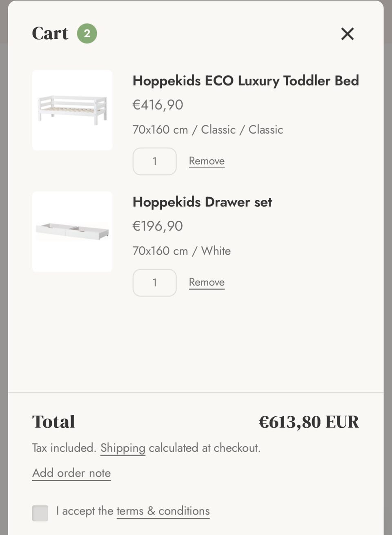Open the Hoppekids ECO Luxury Toddler Bed title
This screenshot has height=535, width=392.
tap(246, 81)
